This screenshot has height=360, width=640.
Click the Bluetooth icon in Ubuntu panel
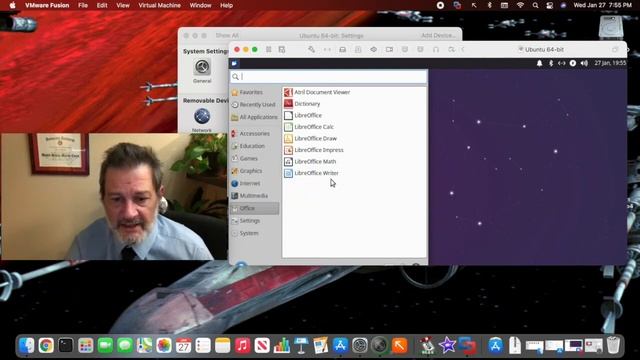(551, 63)
